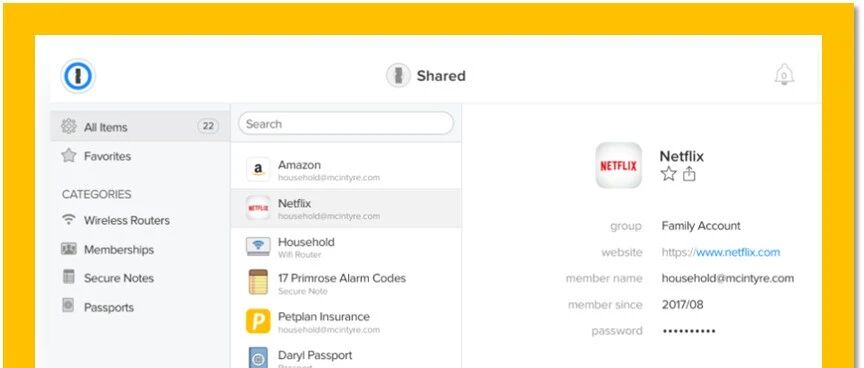This screenshot has width=864, height=368.
Task: Click the Memberships card icon
Action: pyautogui.click(x=68, y=248)
